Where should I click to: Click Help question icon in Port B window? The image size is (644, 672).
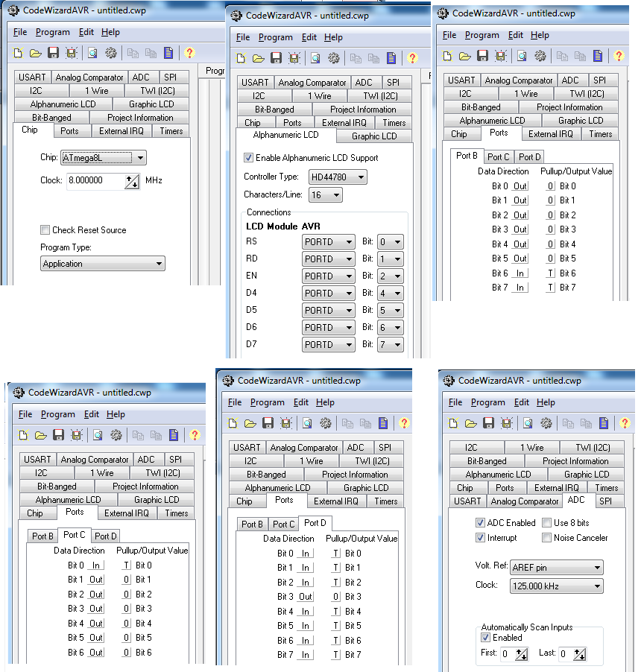(x=619, y=56)
